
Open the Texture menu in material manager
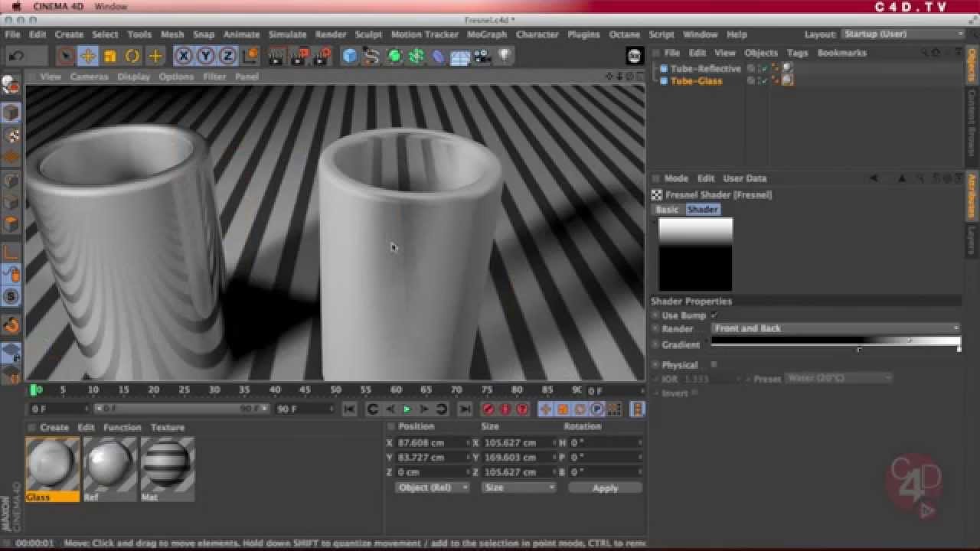tap(167, 428)
